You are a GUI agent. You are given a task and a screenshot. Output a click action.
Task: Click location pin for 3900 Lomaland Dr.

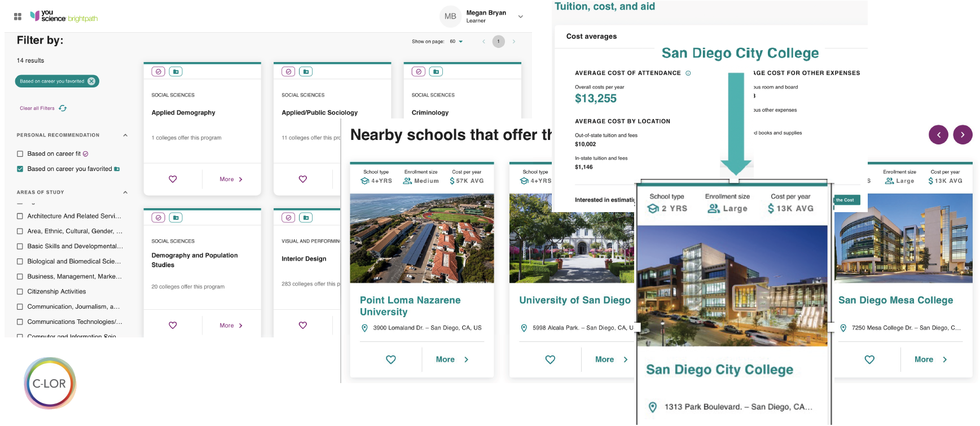tap(364, 328)
